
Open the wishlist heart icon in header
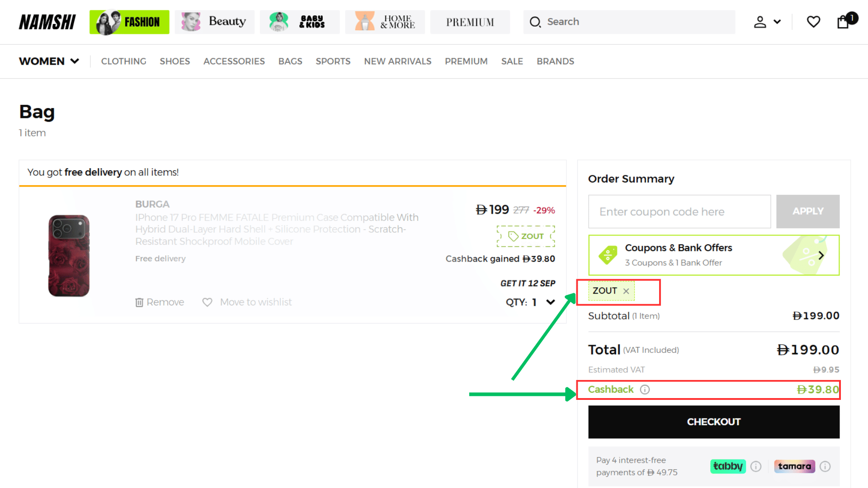[x=813, y=22]
